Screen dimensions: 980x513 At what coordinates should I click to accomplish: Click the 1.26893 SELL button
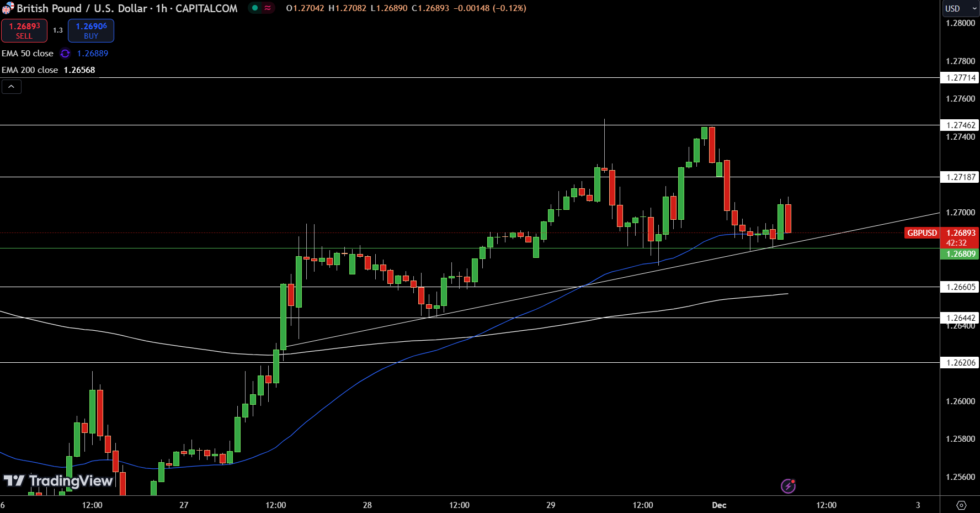pyautogui.click(x=24, y=30)
